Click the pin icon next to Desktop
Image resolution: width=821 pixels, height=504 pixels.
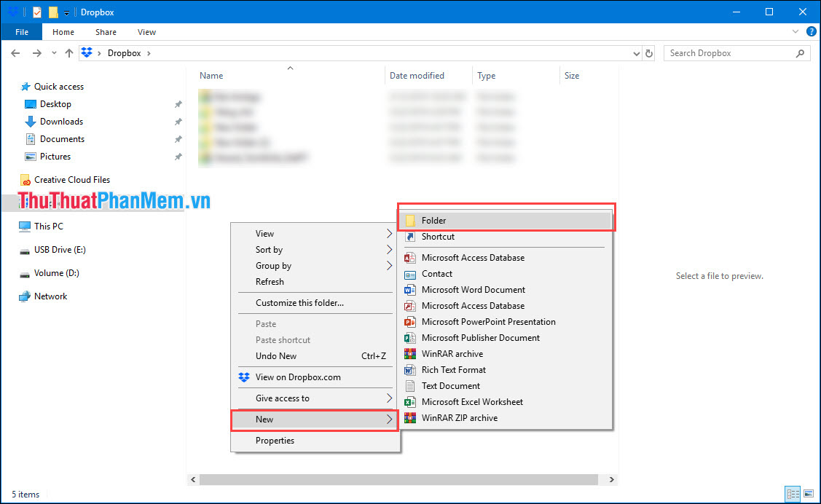(x=178, y=105)
